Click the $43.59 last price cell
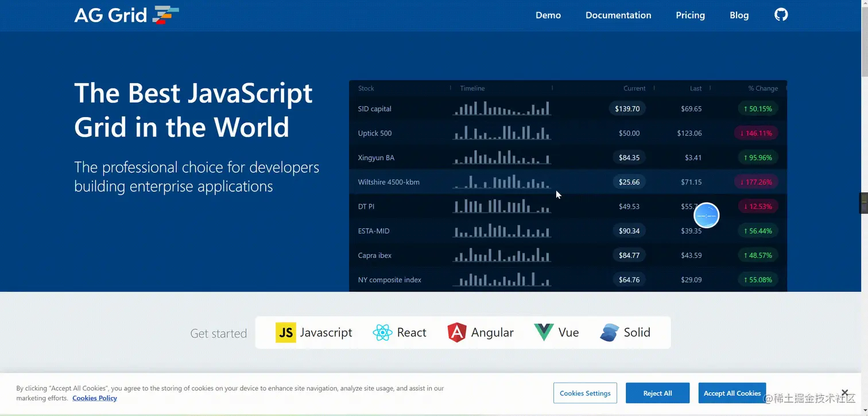This screenshot has height=416, width=868. click(691, 255)
